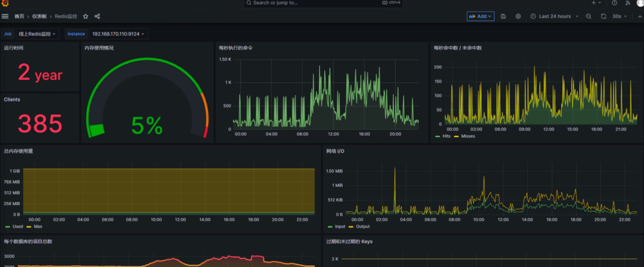This screenshot has height=267, width=644.
Task: Open the hamburger navigation menu
Action: tap(5, 16)
